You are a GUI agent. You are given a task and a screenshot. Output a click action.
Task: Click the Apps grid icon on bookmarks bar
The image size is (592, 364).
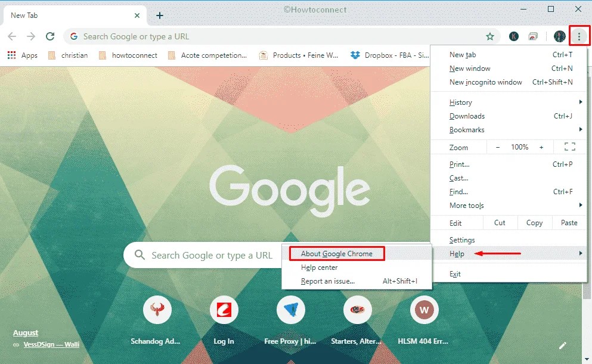[11, 55]
